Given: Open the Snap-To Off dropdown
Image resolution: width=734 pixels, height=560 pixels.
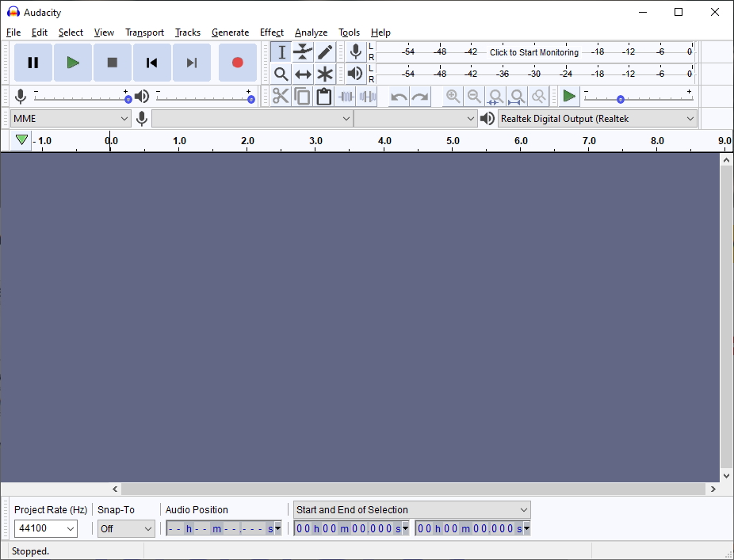Looking at the screenshot, I should pos(126,528).
